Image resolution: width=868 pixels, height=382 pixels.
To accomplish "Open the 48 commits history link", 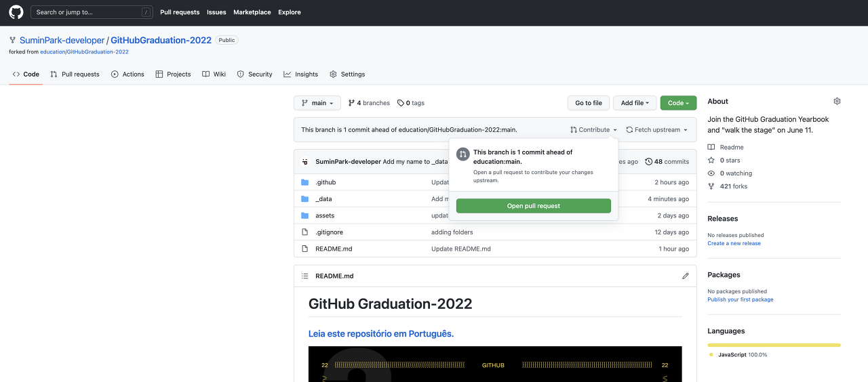I will pos(667,162).
